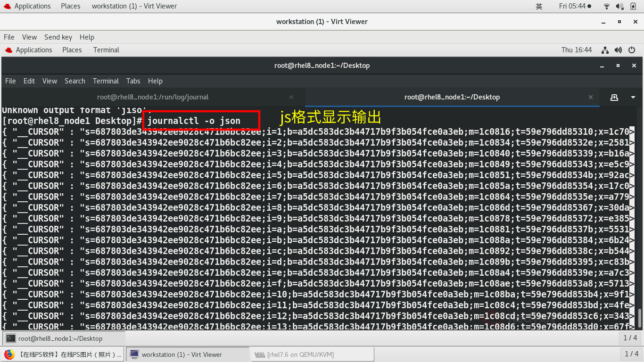Viewport: 644px width, 362px height.
Task: Click the output line containing i=1;
Action: [x=319, y=132]
